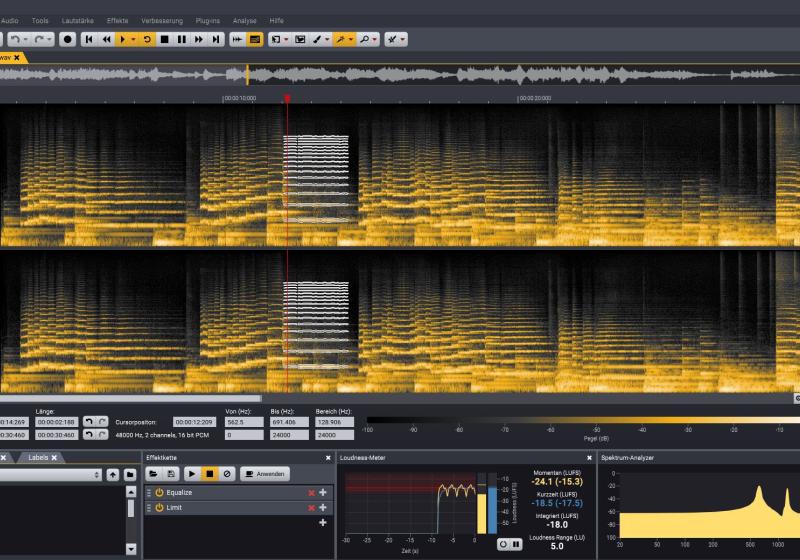Click the playhead marker on the timeline ruler
The image size is (800, 560).
(x=287, y=98)
